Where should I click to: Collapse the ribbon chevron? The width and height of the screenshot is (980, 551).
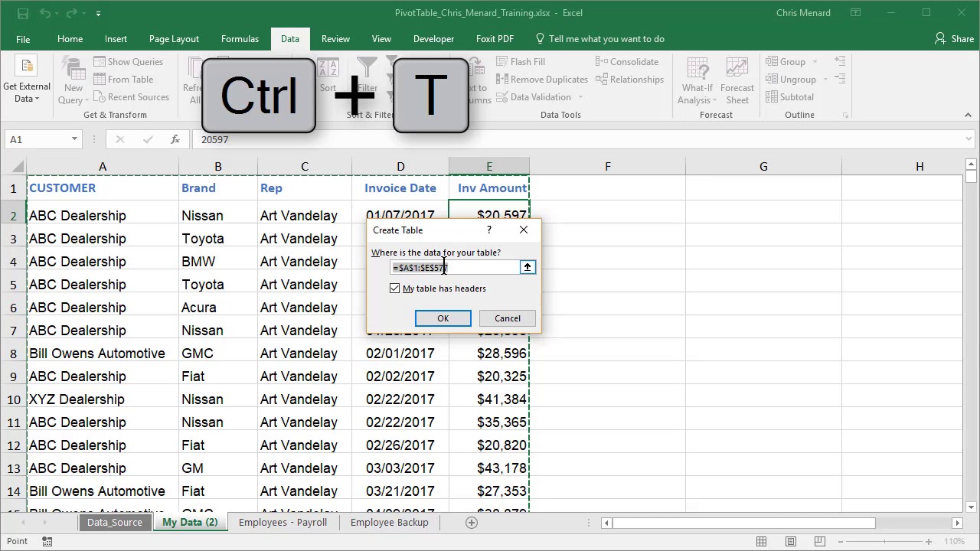pos(968,115)
